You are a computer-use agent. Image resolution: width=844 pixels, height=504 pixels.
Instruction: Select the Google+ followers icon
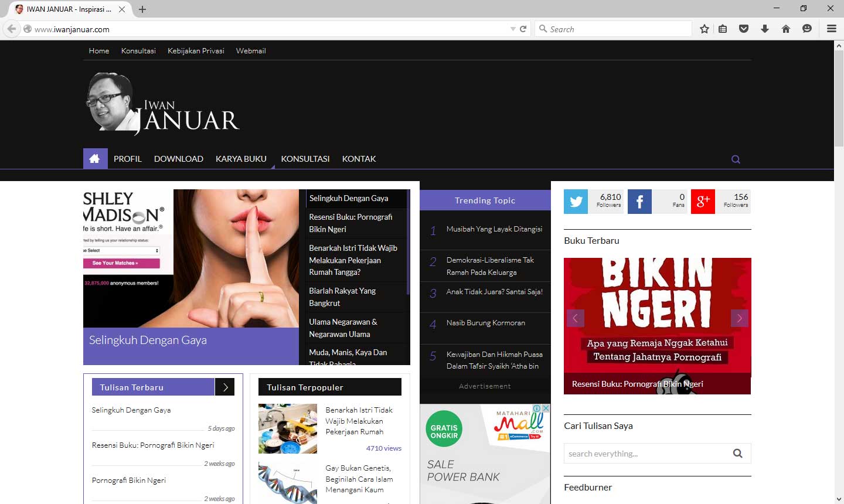pyautogui.click(x=703, y=202)
